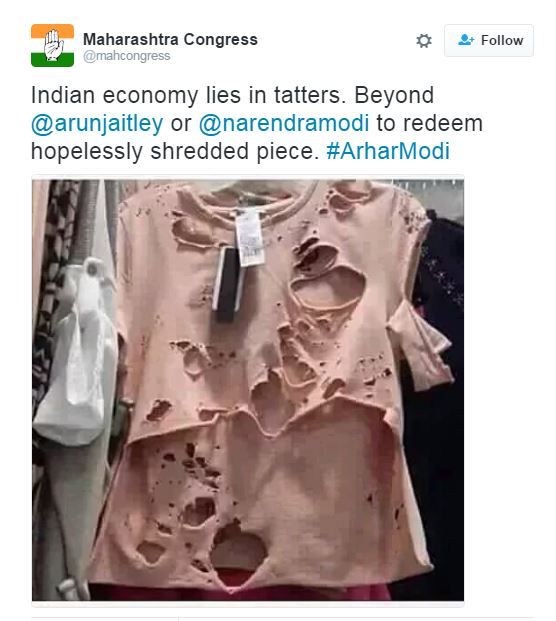
Task: Click the white price tag on shirt
Action: (x=249, y=238)
